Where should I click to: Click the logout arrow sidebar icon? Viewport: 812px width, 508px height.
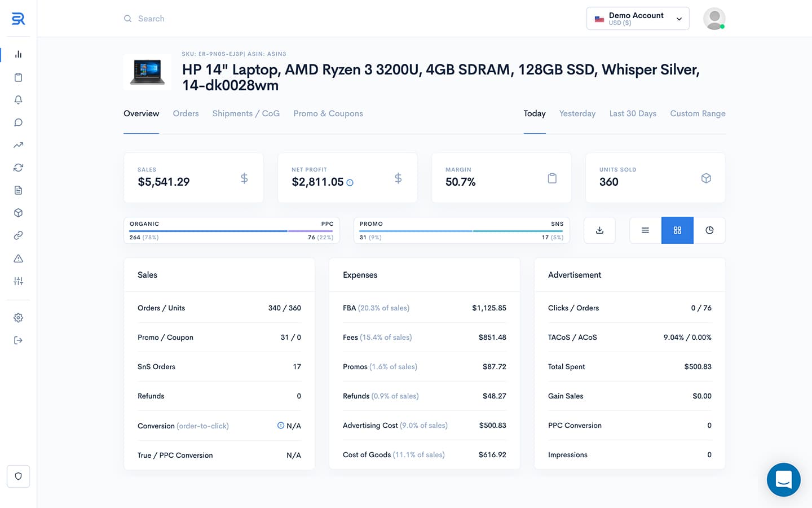pos(18,340)
